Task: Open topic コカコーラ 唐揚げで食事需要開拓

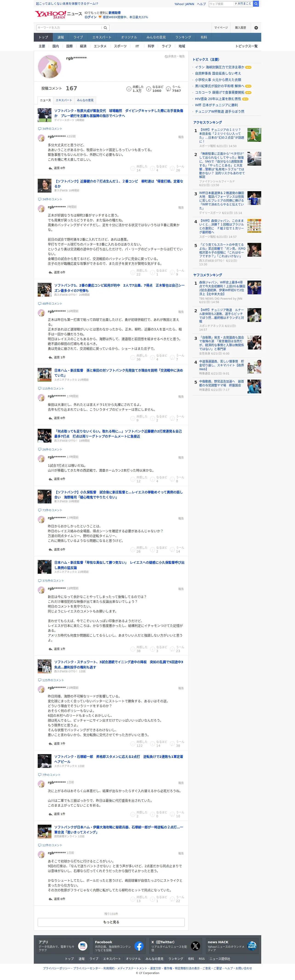Action: [x=220, y=92]
